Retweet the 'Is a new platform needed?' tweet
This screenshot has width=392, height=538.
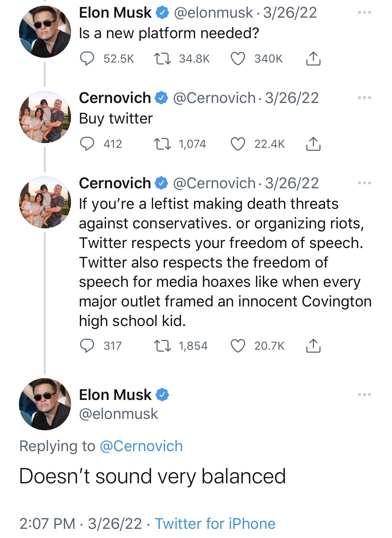point(162,59)
